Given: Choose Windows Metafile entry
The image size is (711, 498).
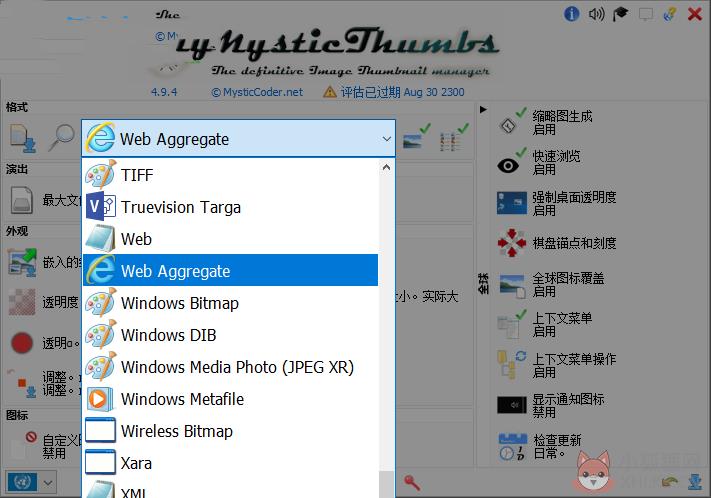Looking at the screenshot, I should coord(231,399).
